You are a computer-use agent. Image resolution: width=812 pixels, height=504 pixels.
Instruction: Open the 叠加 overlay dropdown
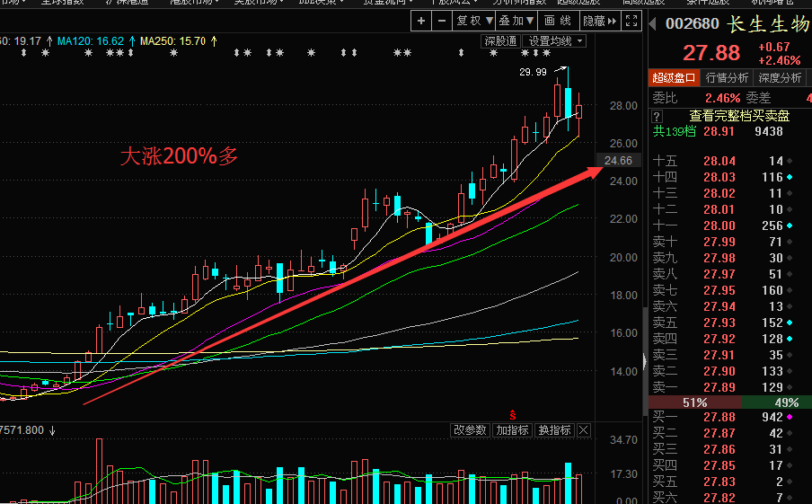coord(516,21)
